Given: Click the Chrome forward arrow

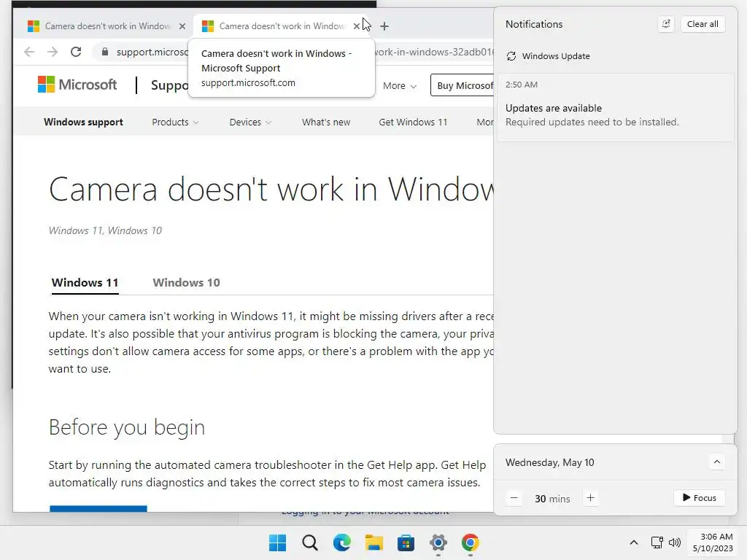Looking at the screenshot, I should coord(53,52).
